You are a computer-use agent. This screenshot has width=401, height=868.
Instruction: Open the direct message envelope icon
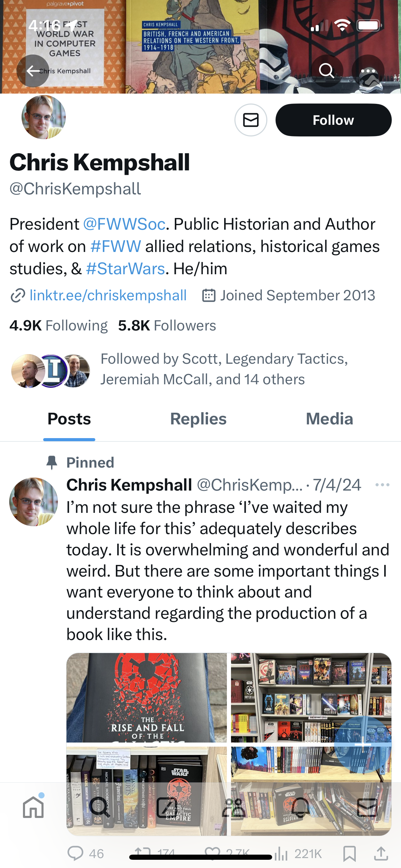tap(251, 120)
